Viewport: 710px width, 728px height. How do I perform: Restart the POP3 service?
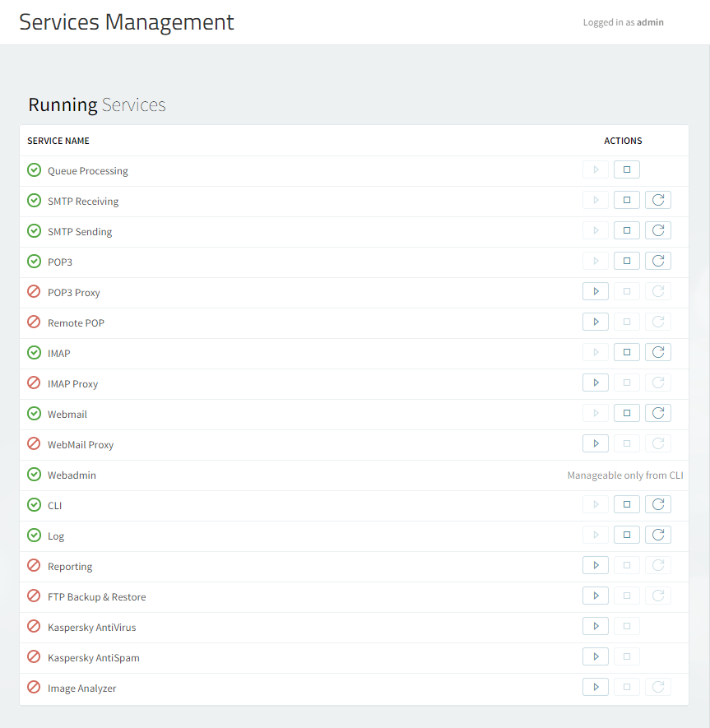[657, 262]
